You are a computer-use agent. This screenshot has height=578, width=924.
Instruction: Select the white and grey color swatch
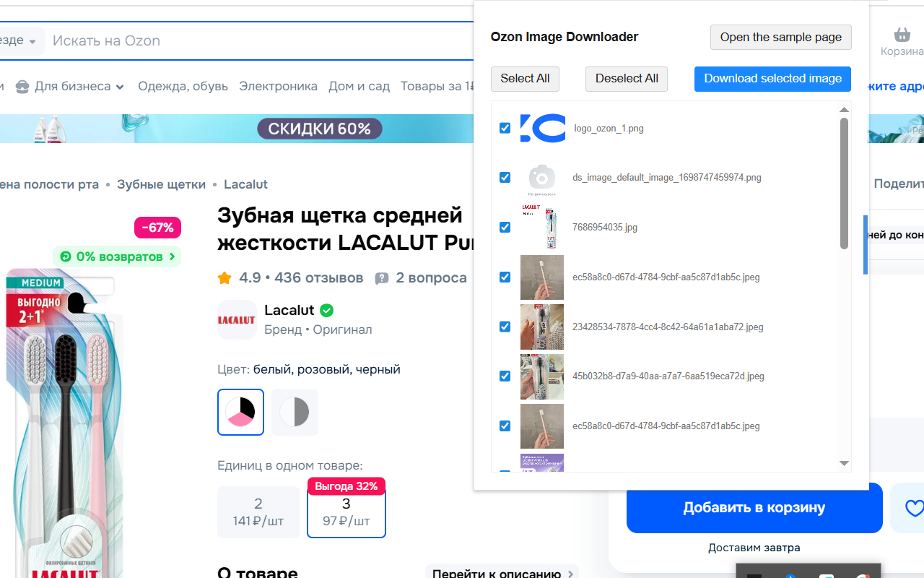295,413
